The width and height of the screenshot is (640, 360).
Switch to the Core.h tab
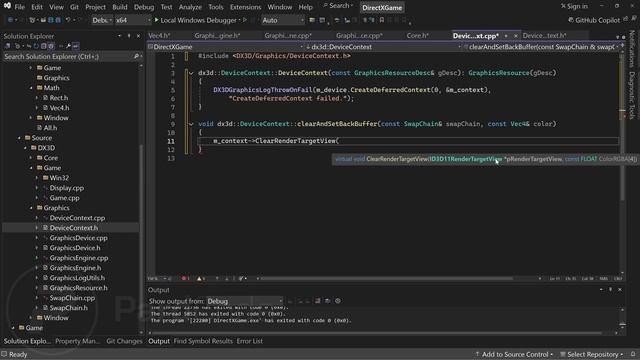click(x=418, y=36)
